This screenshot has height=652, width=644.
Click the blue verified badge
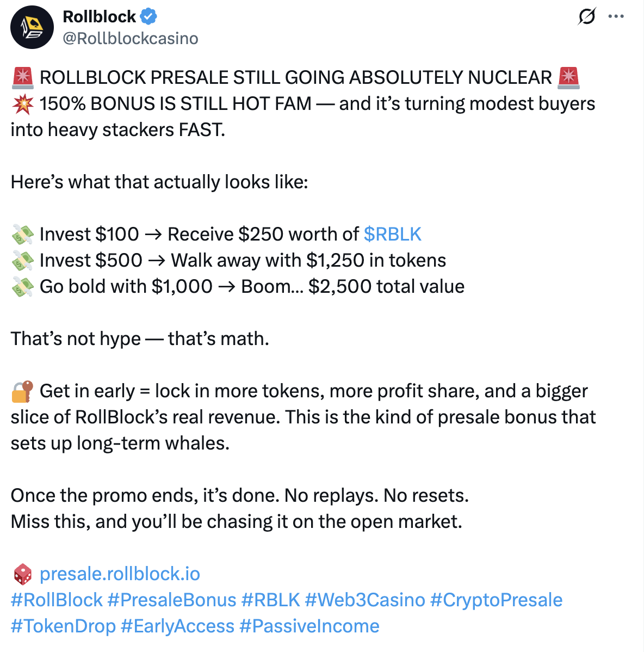pos(148,17)
